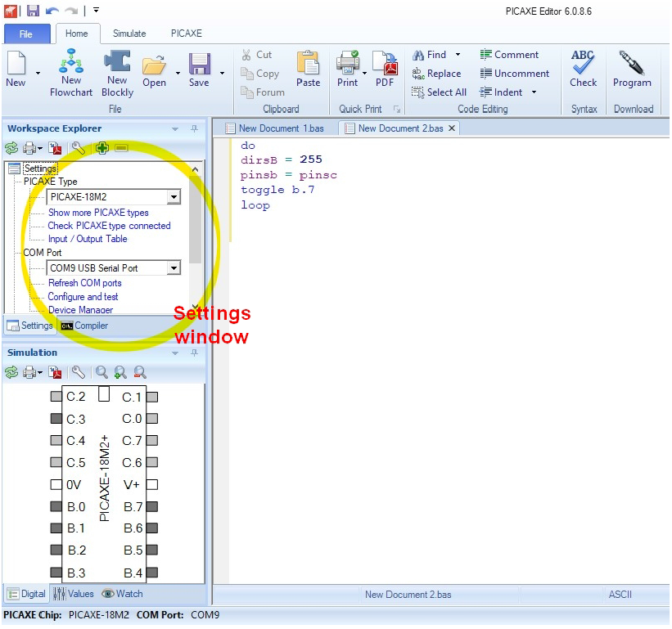Image resolution: width=672 pixels, height=629 pixels.
Task: Expand the Find dropdown arrow
Action: (x=458, y=54)
